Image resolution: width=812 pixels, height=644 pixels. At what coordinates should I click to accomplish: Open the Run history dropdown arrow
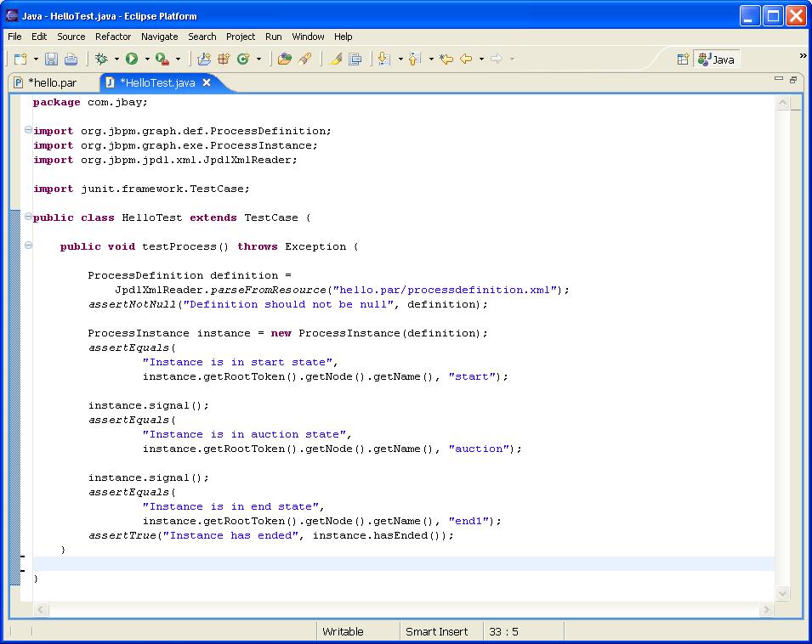[146, 59]
